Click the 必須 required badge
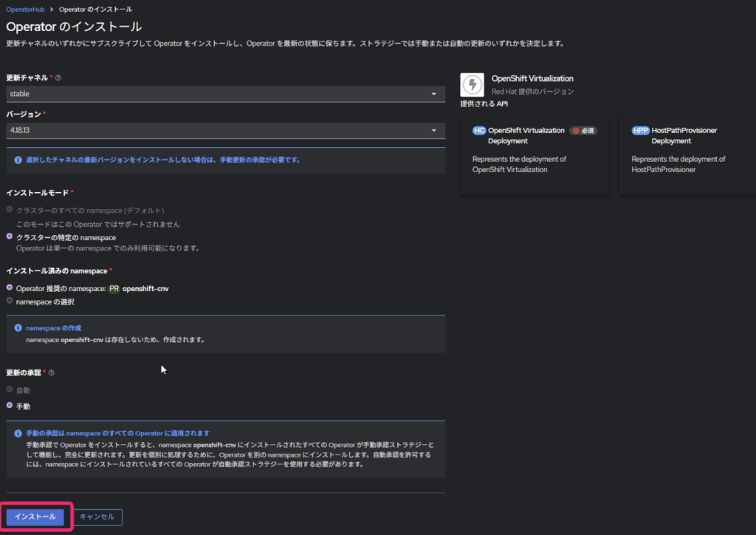 pyautogui.click(x=583, y=131)
